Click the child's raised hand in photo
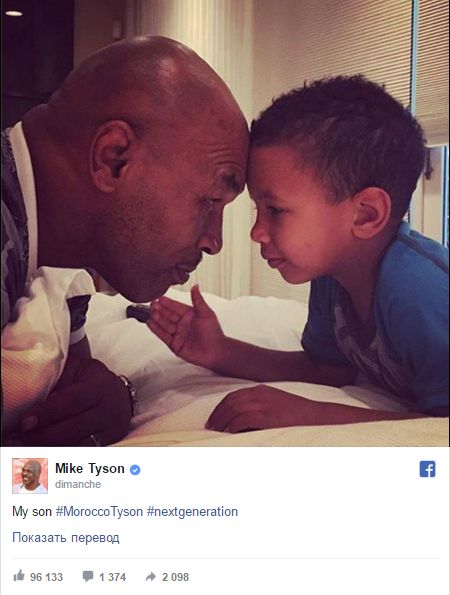The image size is (450, 595). click(x=186, y=326)
